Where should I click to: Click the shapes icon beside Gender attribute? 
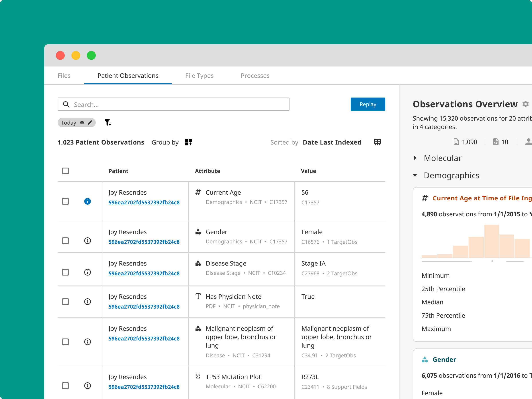198,232
